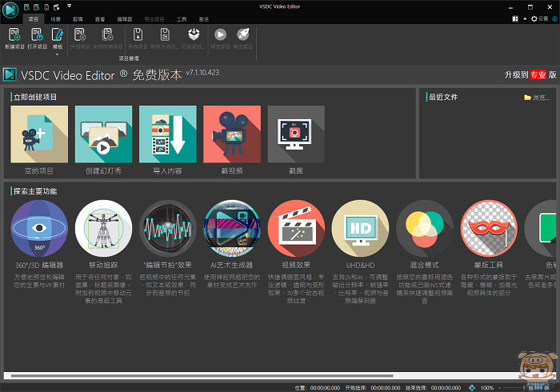Select the 创建幻灯秀 slideshow tile
The width and height of the screenshot is (560, 392).
click(x=103, y=134)
